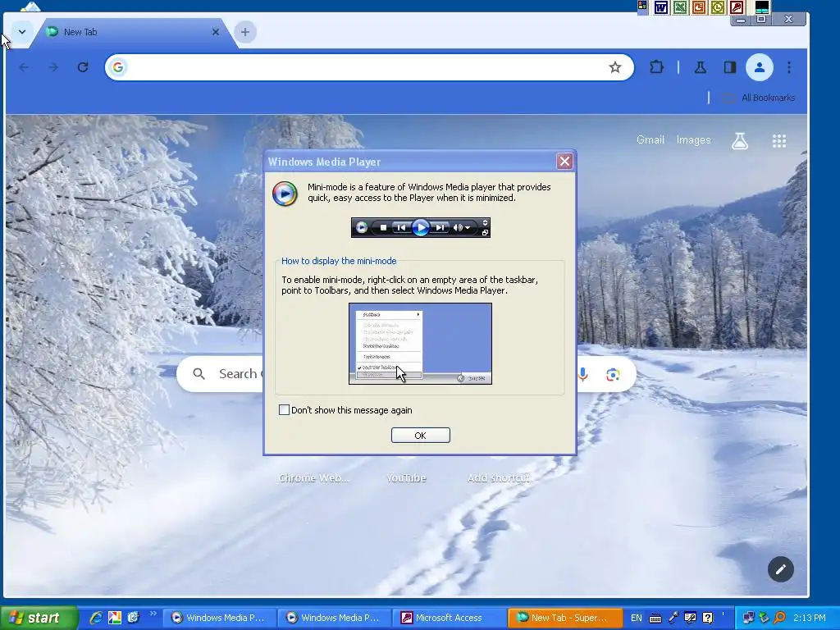Open language bar options small arrow
Viewport: 840px width, 630px height.
point(723,614)
